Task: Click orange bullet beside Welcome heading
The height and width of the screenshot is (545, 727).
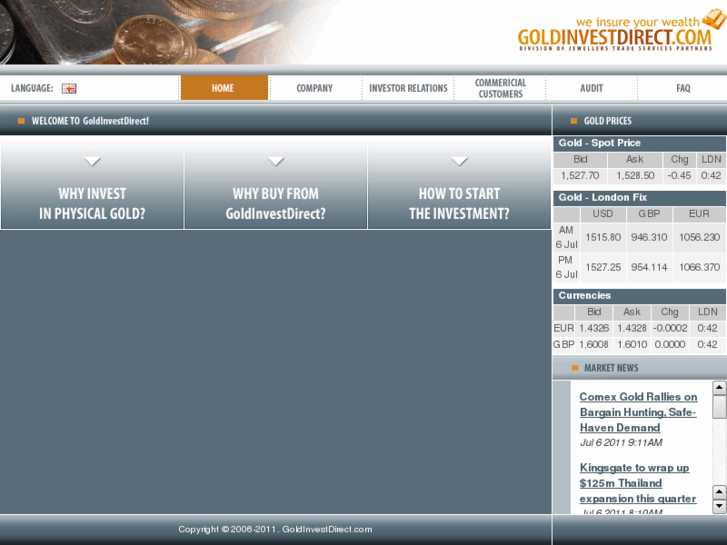Action: pos(21,121)
